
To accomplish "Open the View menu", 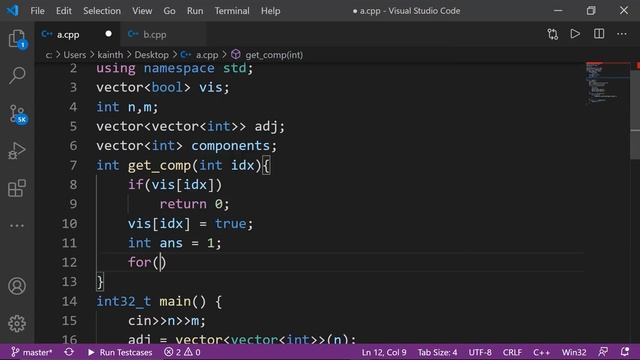I will point(142,11).
